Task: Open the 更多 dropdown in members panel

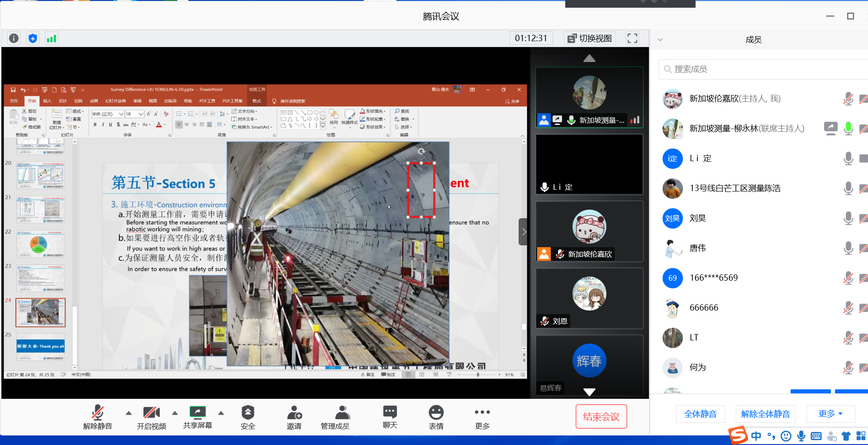Action: pos(830,414)
